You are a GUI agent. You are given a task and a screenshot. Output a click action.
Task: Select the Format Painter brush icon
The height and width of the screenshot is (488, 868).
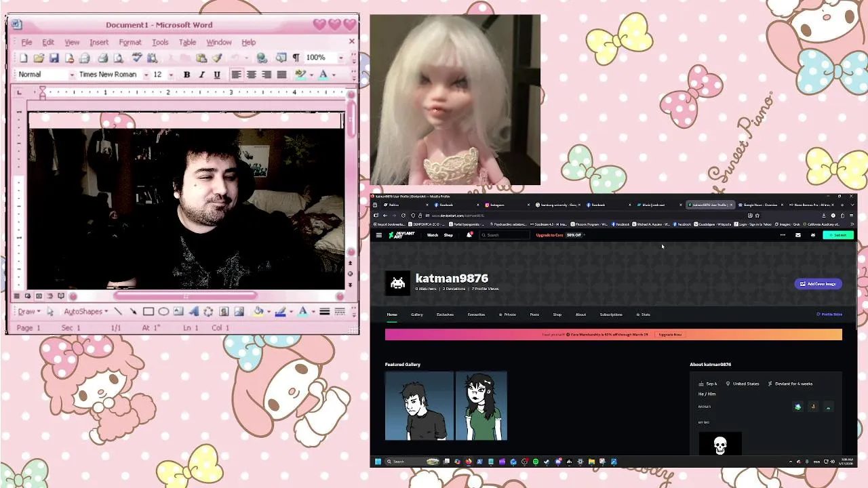click(x=217, y=58)
